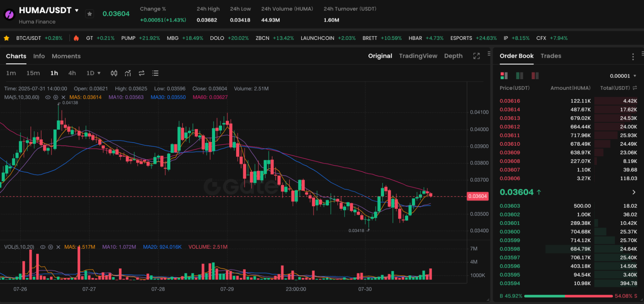The image size is (644, 304).
Task: Select the Depth chart view
Action: coord(453,56)
